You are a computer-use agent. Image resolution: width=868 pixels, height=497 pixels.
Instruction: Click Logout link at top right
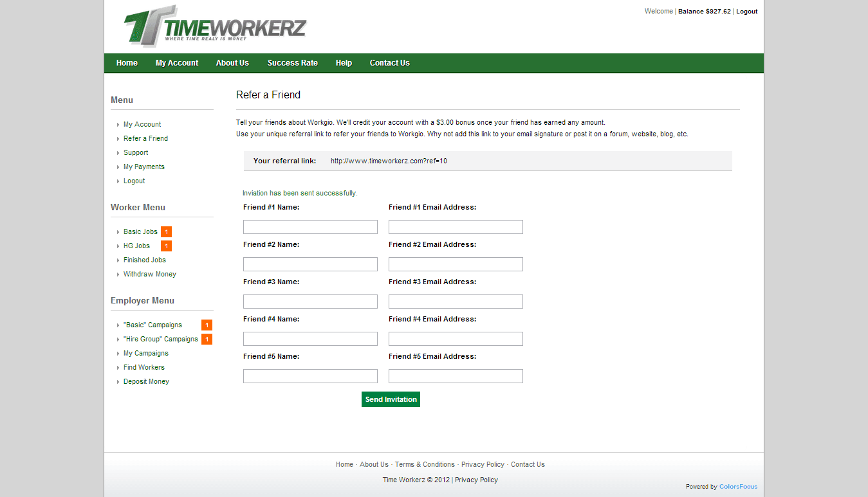click(746, 12)
